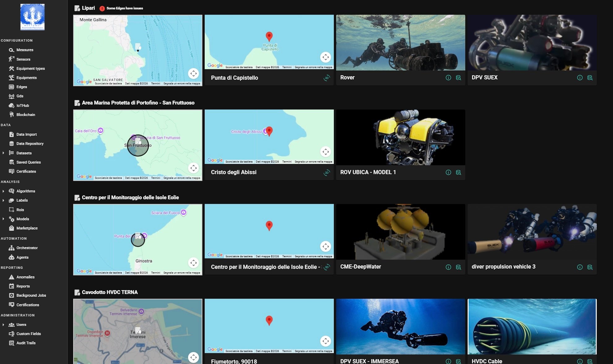Open Reports in the sidebar
The image size is (613, 364).
click(23, 286)
